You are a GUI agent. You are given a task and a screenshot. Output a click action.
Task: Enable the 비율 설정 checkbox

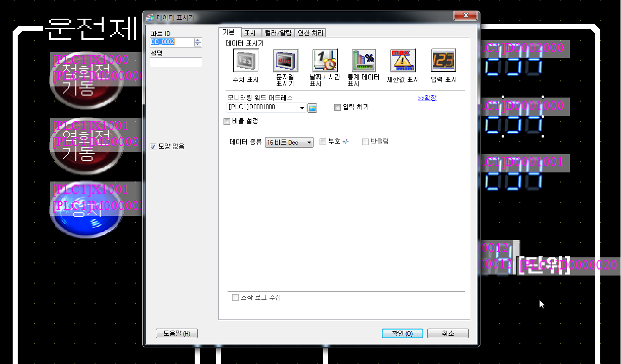click(227, 121)
